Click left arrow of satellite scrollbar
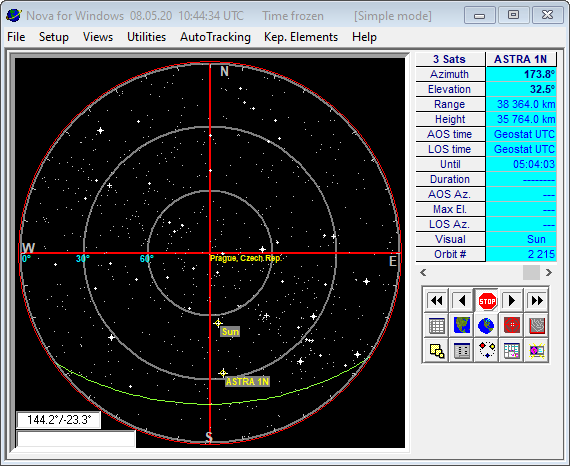The height and width of the screenshot is (466, 570). pos(423,272)
